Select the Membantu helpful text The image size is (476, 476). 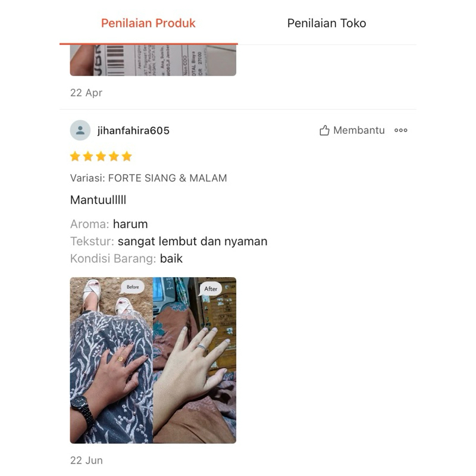point(359,130)
